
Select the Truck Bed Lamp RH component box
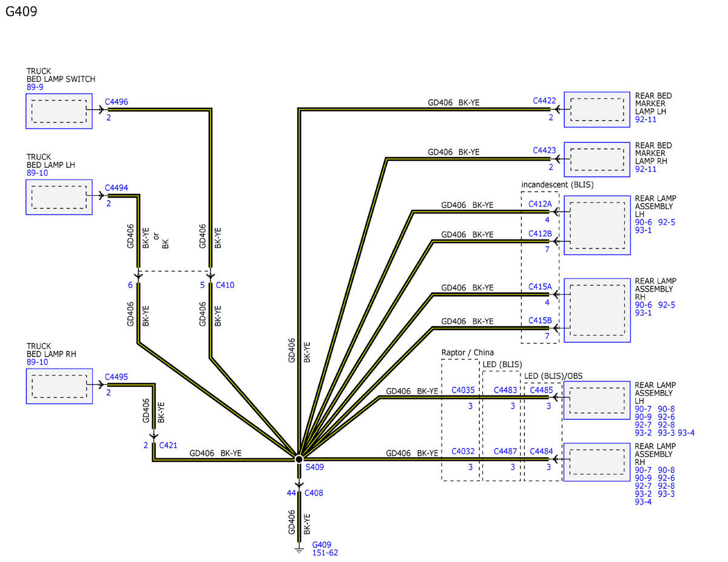coord(59,386)
